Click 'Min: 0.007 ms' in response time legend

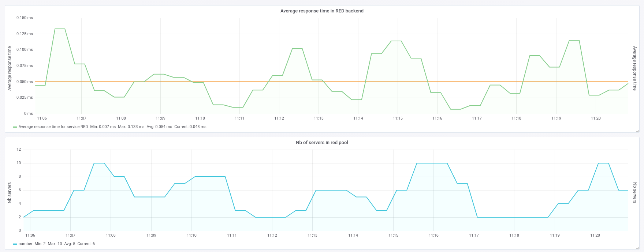[x=103, y=127]
